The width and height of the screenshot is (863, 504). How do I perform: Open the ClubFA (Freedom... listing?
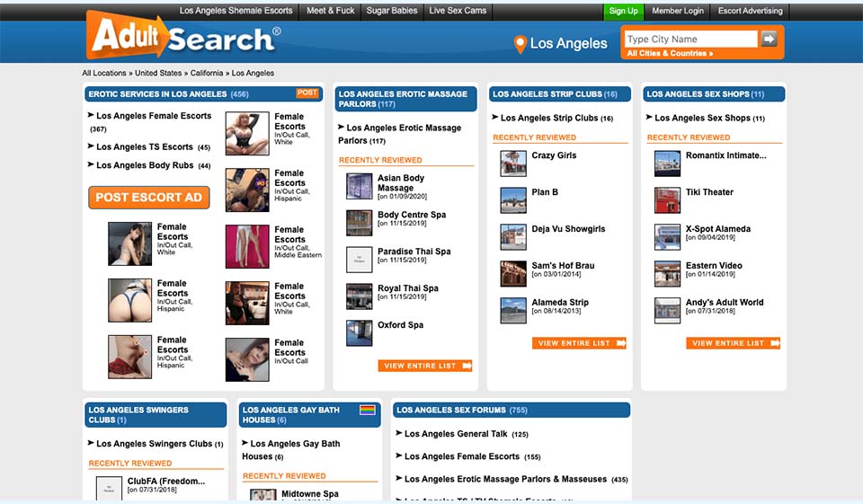tap(166, 481)
